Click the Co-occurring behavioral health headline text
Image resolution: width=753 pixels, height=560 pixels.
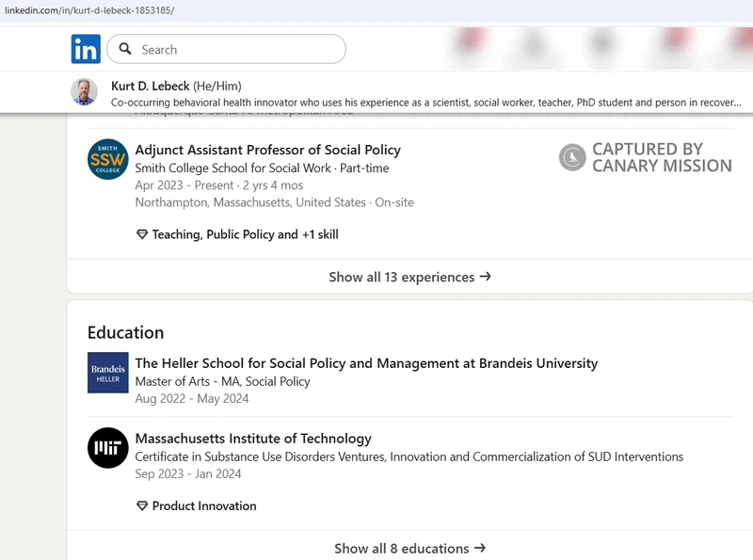point(426,103)
